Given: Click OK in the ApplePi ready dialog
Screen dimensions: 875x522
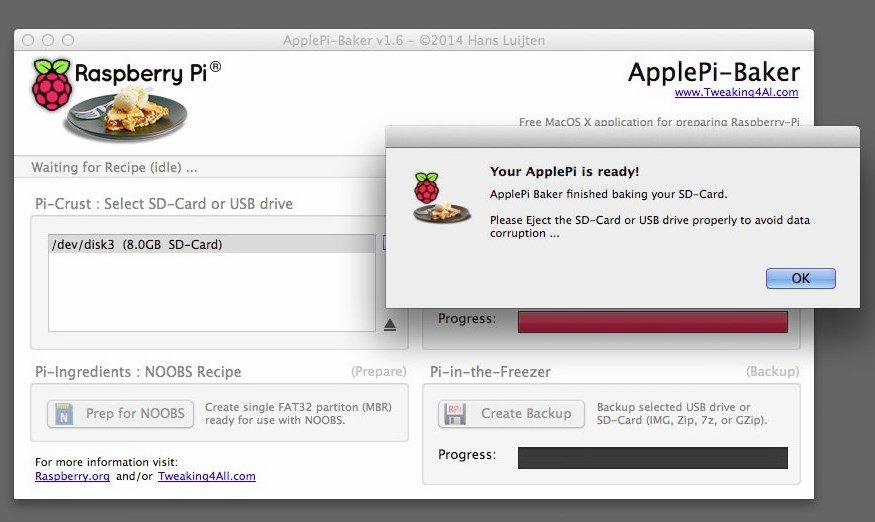Looking at the screenshot, I should (800, 278).
